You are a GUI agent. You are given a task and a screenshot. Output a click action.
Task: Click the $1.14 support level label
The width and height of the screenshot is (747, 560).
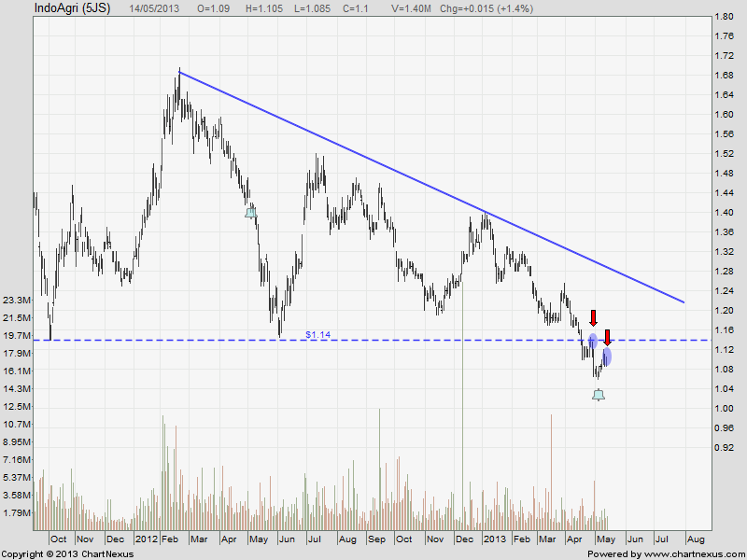pyautogui.click(x=318, y=333)
